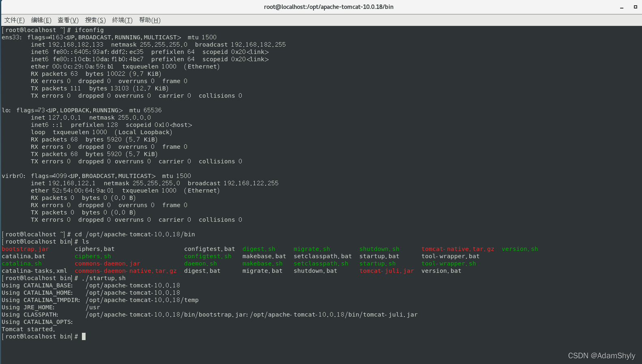This screenshot has height=364, width=642.
Task: Click setclasspath.sh file name
Action: coord(321,263)
